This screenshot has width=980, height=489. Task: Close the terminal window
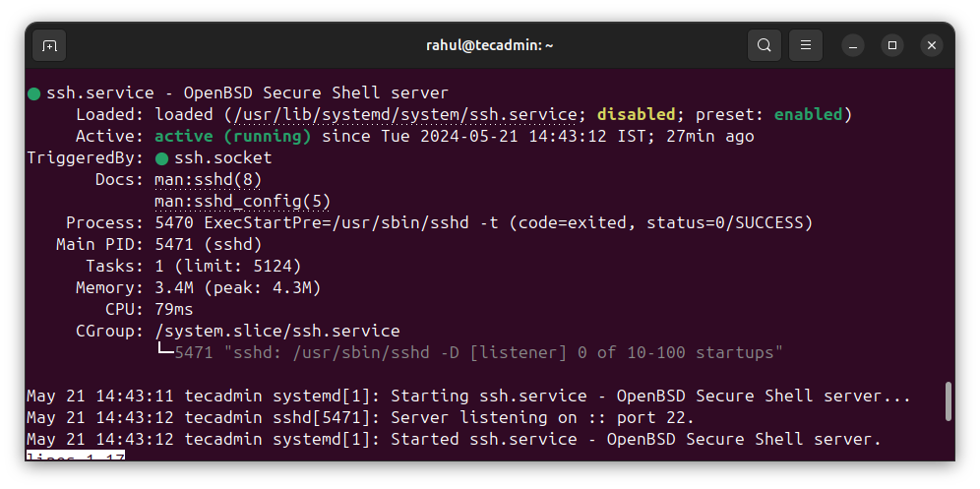pos(931,45)
